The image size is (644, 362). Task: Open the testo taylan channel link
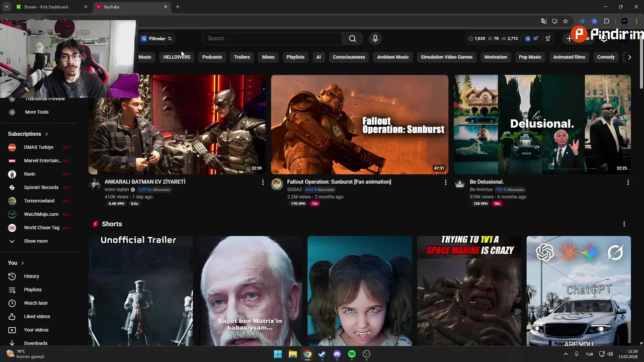[x=117, y=190]
